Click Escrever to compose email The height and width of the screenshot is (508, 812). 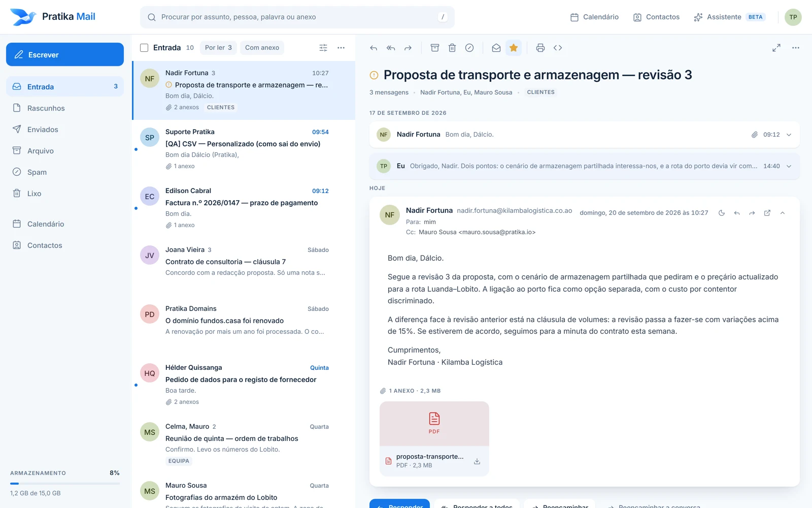65,54
